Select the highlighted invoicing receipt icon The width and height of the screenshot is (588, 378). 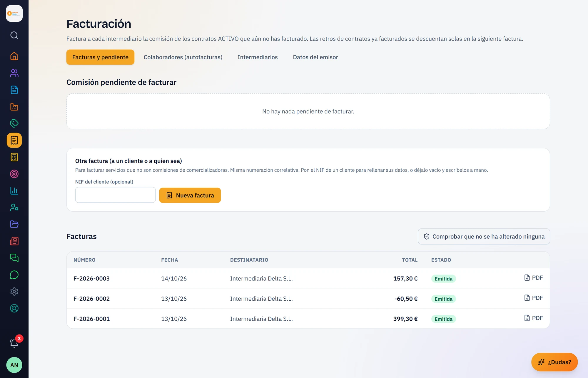pos(14,140)
